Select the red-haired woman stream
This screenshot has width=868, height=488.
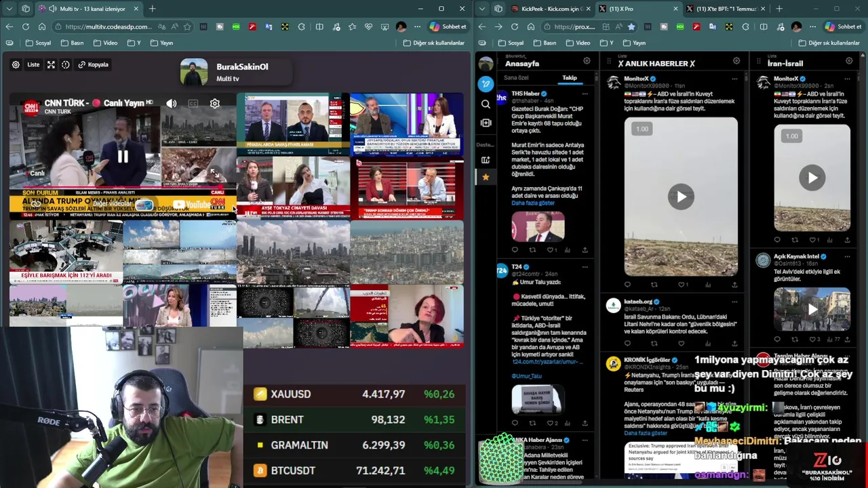click(407, 315)
